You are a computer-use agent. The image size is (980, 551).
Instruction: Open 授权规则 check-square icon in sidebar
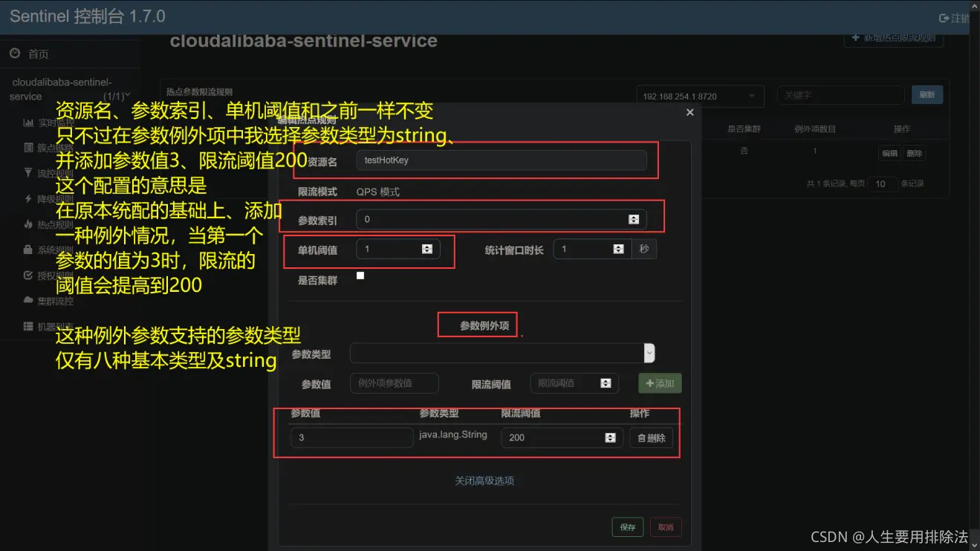pyautogui.click(x=28, y=275)
